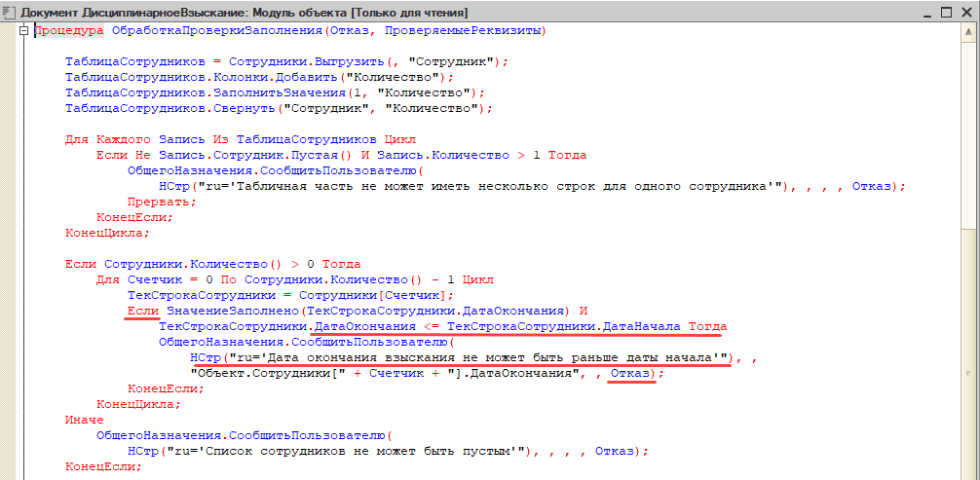
Task: Click the line "ТаблицаСотрудников.Колонки.Добавить"
Action: tap(259, 77)
